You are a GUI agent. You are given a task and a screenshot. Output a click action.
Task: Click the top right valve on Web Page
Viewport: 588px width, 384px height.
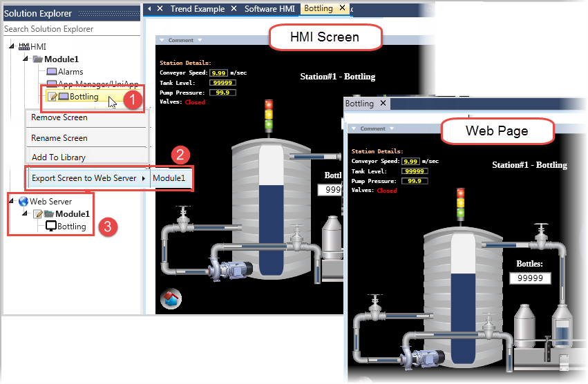pyautogui.click(x=541, y=237)
